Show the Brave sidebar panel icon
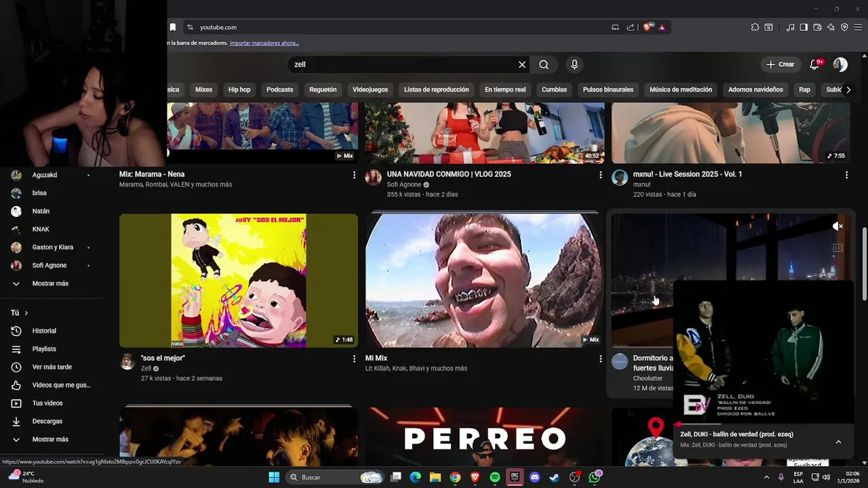The width and height of the screenshot is (868, 488). coord(804,27)
